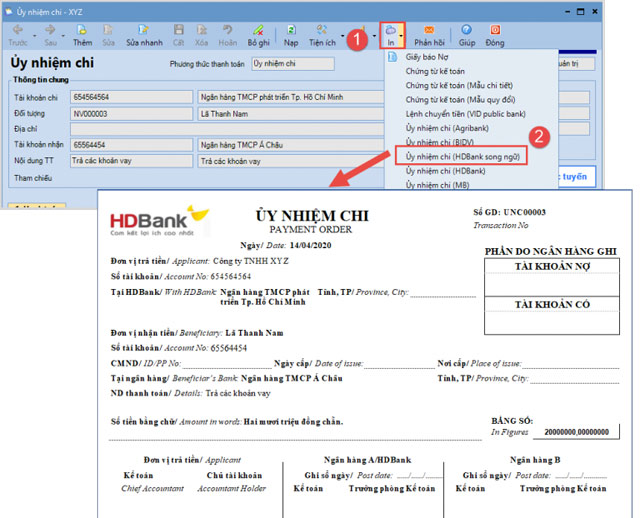Expand the Tiện ích utilities dropdown
The image size is (640, 518).
[322, 36]
